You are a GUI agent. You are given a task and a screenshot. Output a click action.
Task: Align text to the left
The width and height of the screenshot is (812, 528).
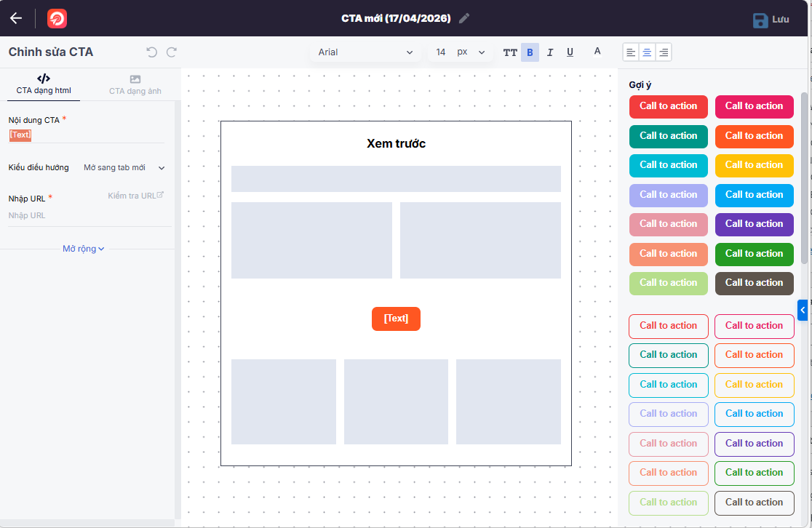point(631,52)
